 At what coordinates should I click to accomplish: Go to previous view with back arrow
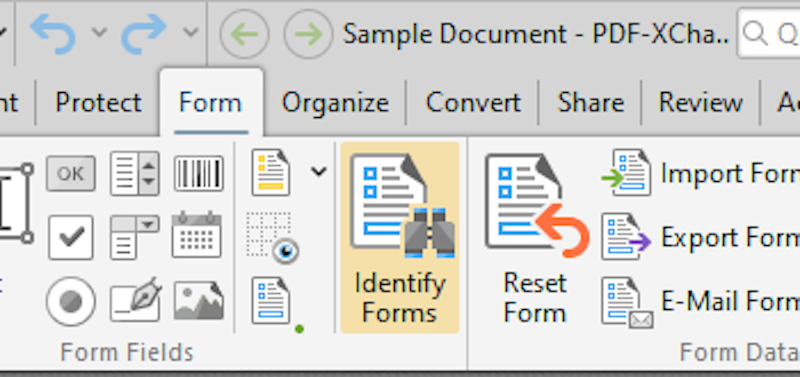244,34
